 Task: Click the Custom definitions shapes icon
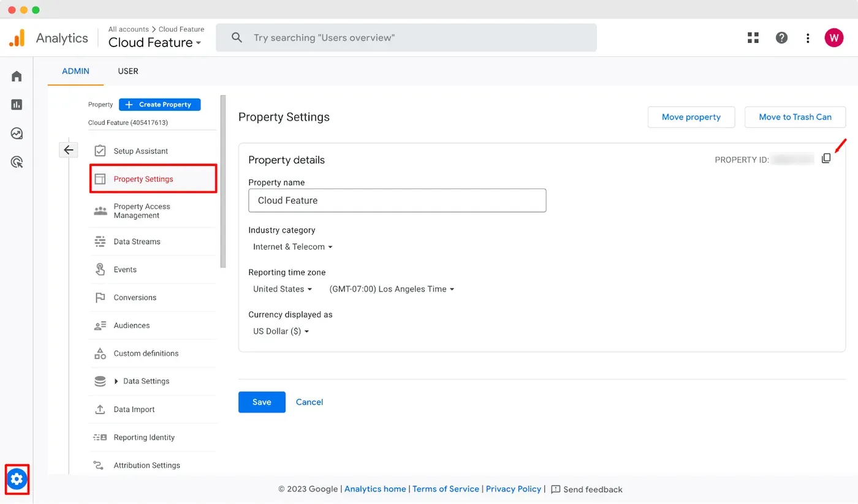pos(100,353)
